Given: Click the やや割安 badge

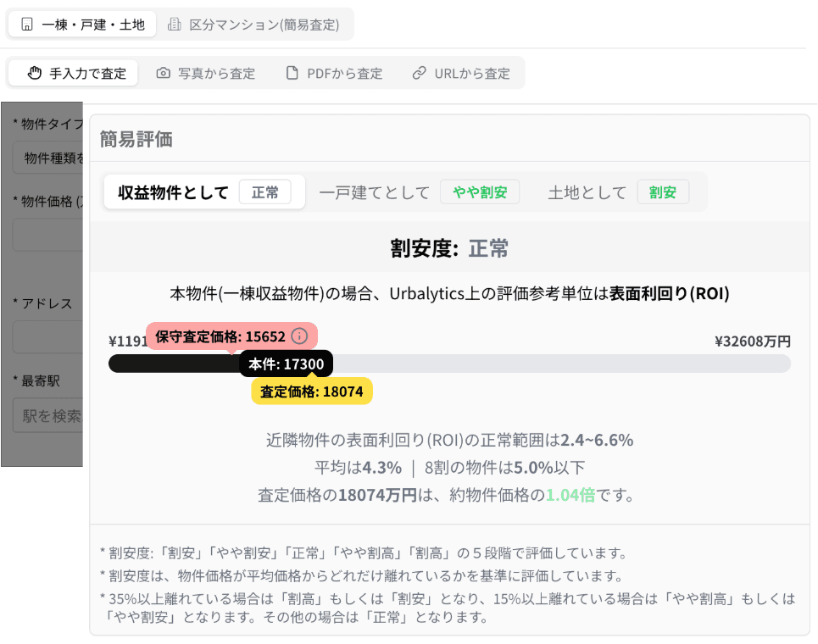Looking at the screenshot, I should point(480,192).
